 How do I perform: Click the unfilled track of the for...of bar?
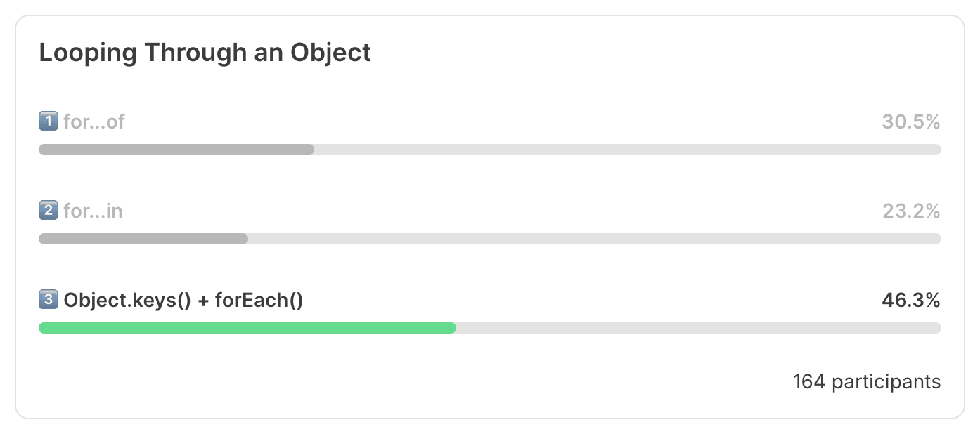pyautogui.click(x=626, y=150)
